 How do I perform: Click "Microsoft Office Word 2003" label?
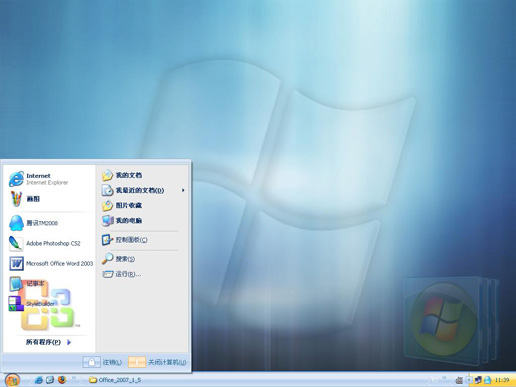(x=60, y=263)
